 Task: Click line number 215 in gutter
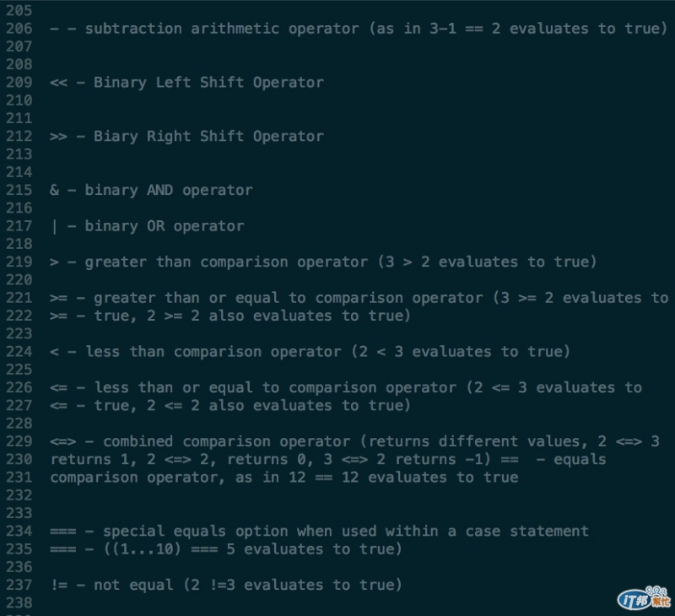(19, 190)
